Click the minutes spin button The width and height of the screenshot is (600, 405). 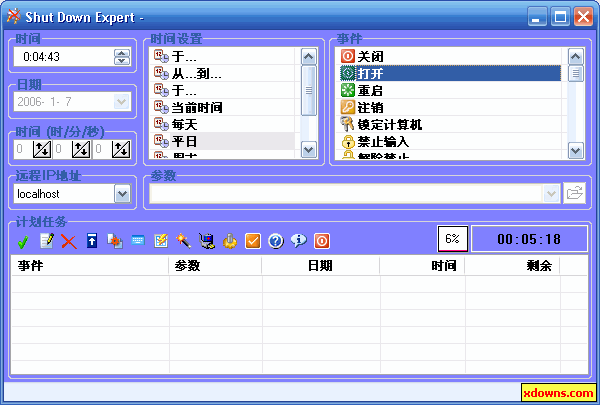pyautogui.click(x=81, y=149)
